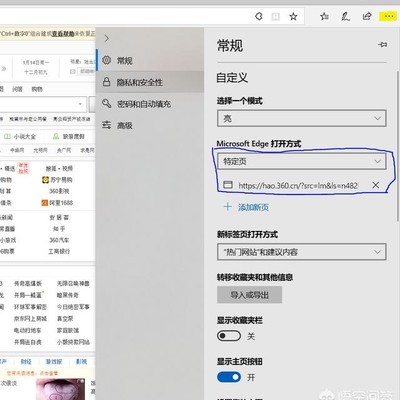Open the extension icon in the address bar
Screen dimensions: 400x400
pyautogui.click(x=259, y=16)
